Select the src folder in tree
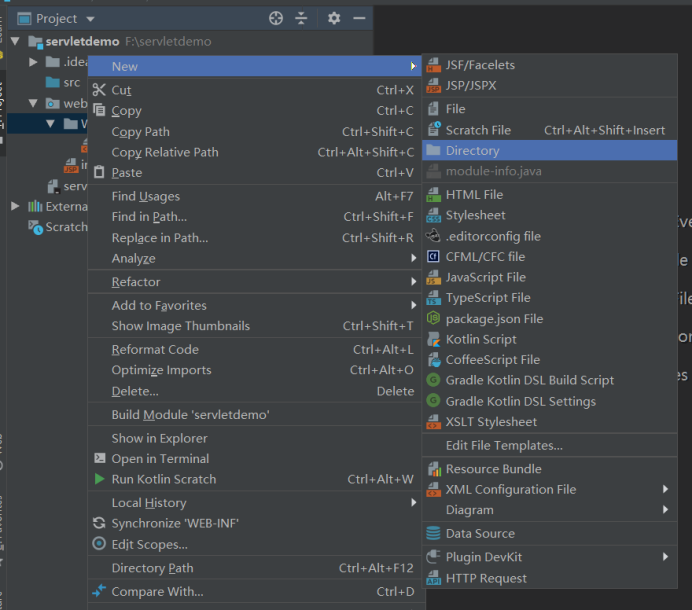 [63, 83]
